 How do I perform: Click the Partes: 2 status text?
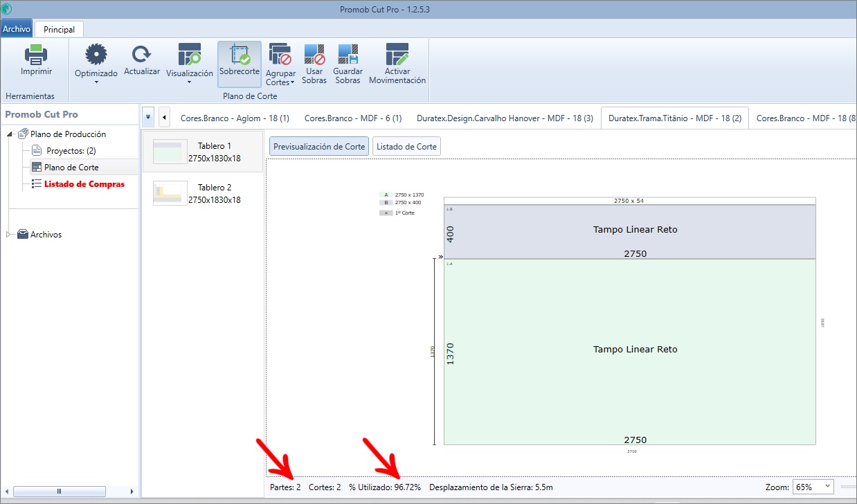pyautogui.click(x=285, y=487)
